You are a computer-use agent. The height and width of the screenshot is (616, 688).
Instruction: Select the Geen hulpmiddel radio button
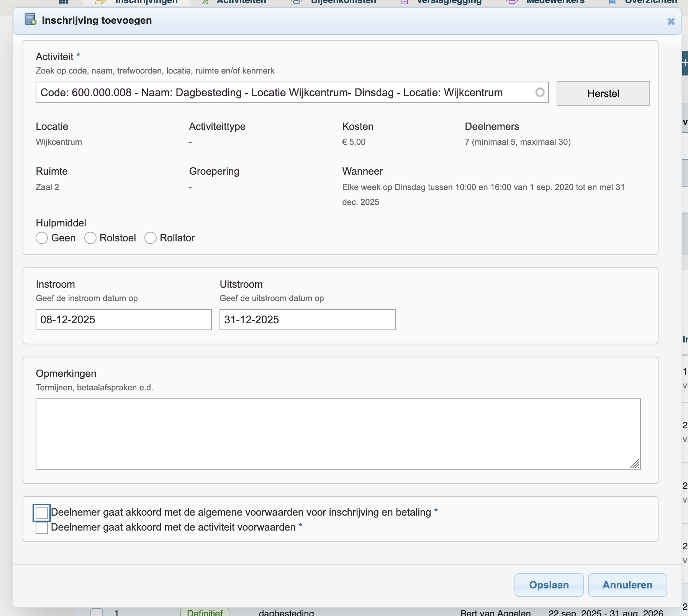click(42, 238)
